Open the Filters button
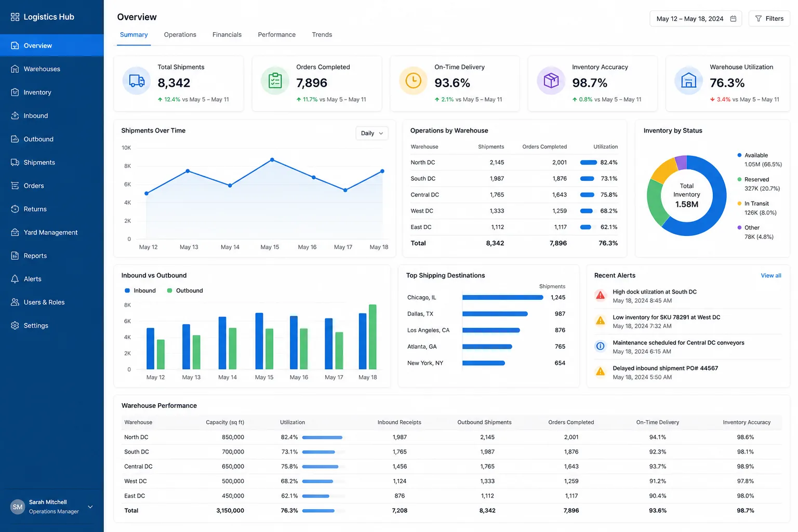The height and width of the screenshot is (532, 798). pos(769,19)
